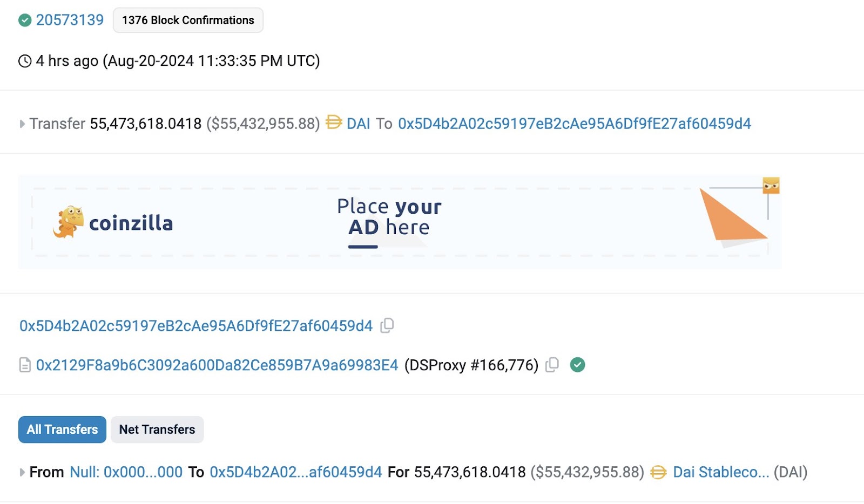The width and height of the screenshot is (864, 504).
Task: Click the '(DSProxy #166,776)' label
Action: 471,365
